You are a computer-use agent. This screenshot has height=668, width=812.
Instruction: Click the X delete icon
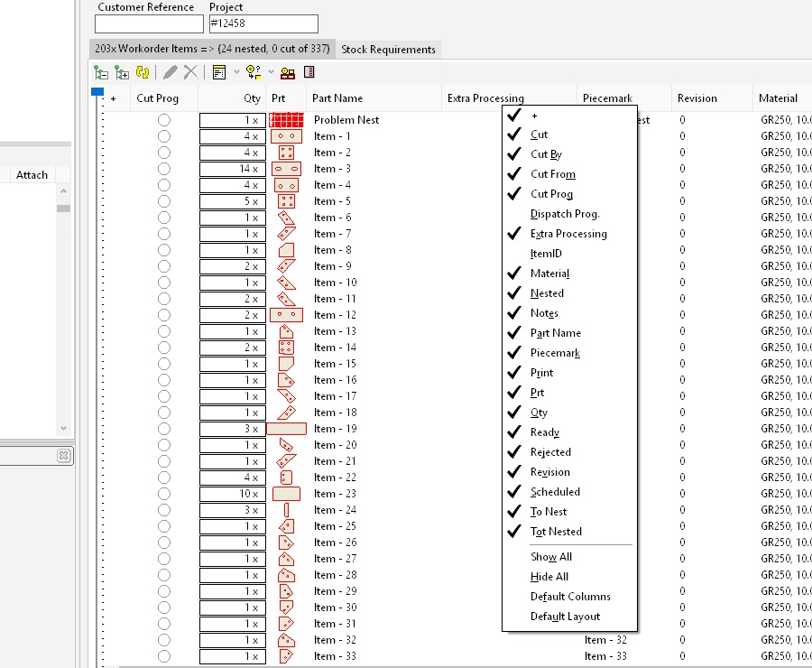click(x=190, y=72)
